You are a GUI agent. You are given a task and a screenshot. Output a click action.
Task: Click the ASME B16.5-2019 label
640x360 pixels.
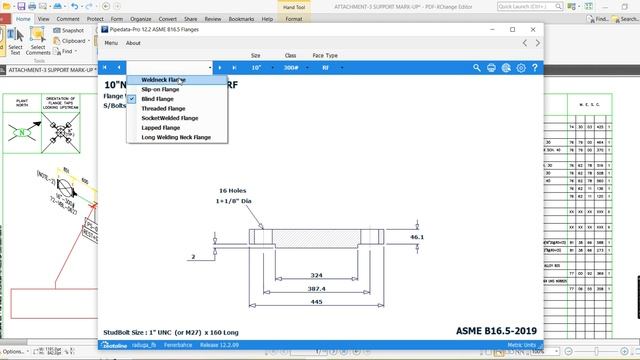coord(496,331)
